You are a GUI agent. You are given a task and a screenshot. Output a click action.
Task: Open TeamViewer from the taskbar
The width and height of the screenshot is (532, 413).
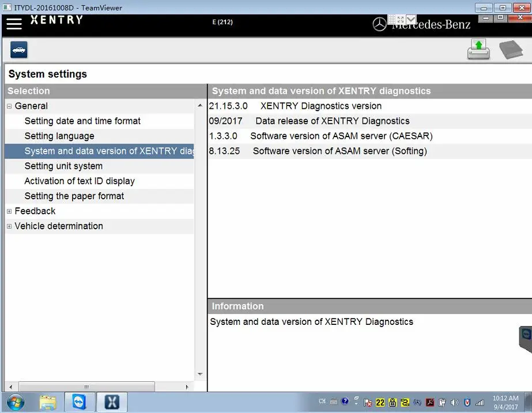[x=79, y=403]
